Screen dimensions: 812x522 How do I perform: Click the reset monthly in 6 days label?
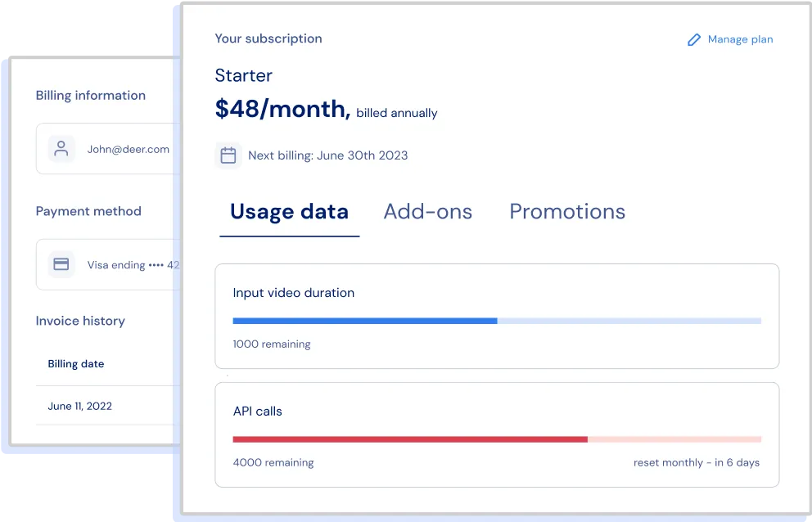point(696,462)
